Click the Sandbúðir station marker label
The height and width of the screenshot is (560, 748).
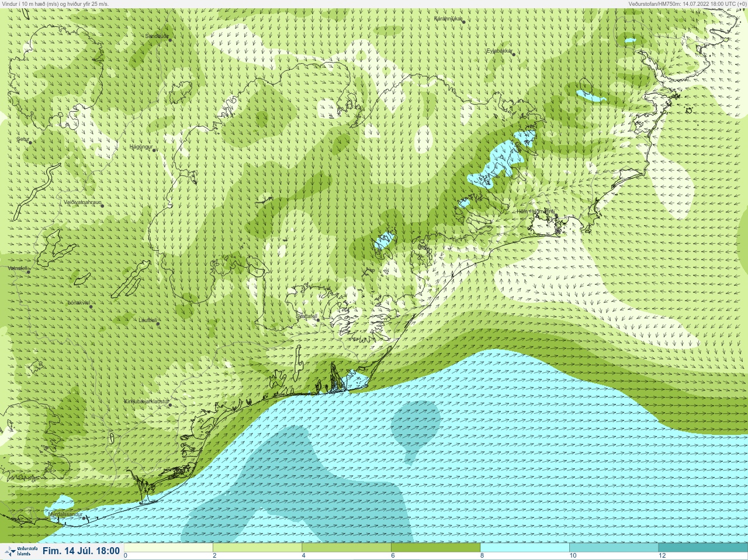[x=157, y=36]
